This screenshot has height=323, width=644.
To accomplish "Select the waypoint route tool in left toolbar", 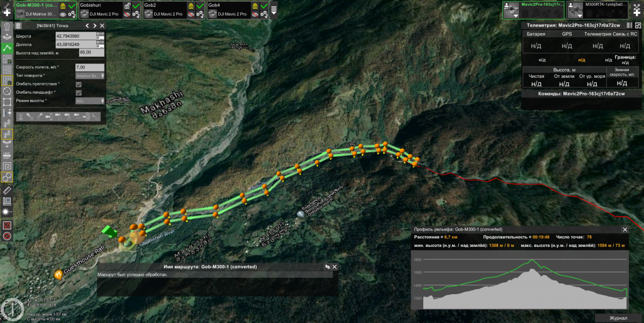I will coord(7,48).
